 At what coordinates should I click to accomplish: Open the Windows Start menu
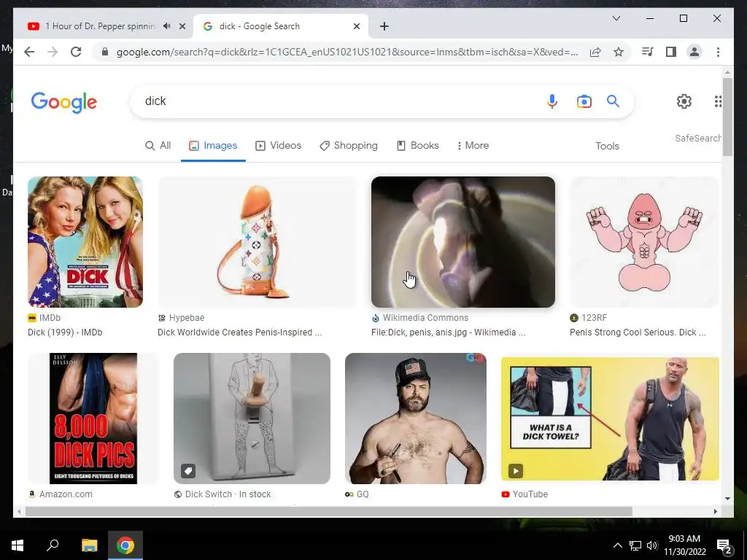tap(18, 545)
